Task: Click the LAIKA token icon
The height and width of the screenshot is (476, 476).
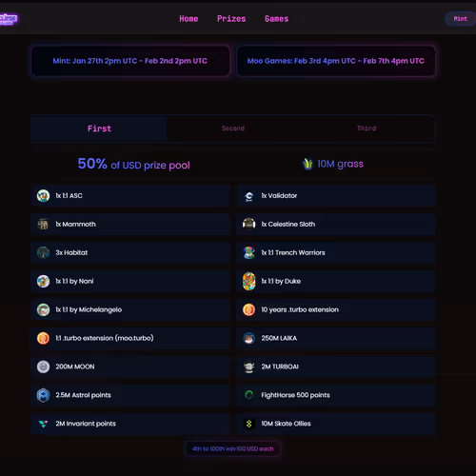Action: point(249,338)
